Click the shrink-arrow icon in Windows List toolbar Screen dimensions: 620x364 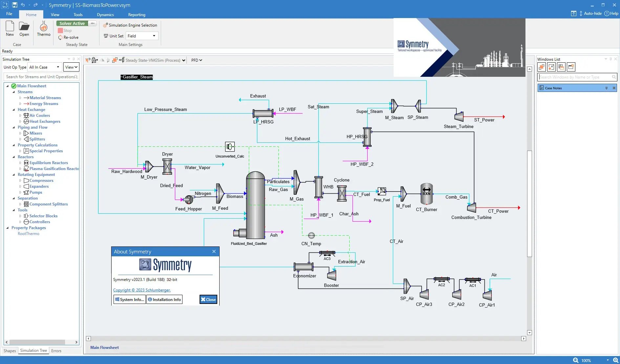(x=551, y=67)
